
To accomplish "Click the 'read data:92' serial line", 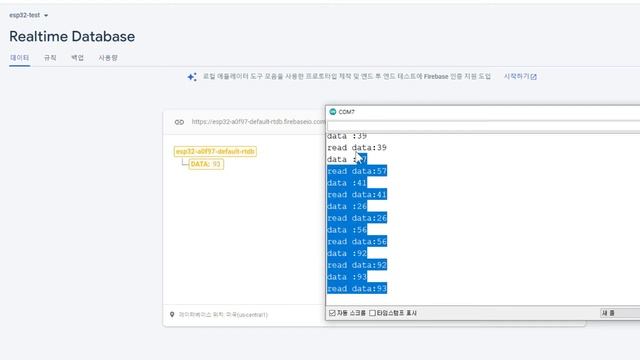I will pyautogui.click(x=357, y=265).
